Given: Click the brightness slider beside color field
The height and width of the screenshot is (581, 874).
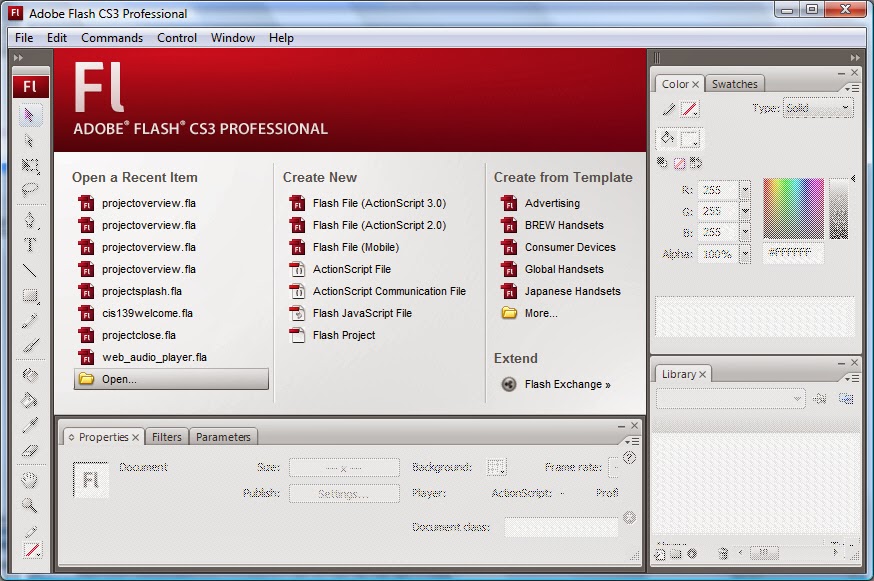Looking at the screenshot, I should pos(839,209).
